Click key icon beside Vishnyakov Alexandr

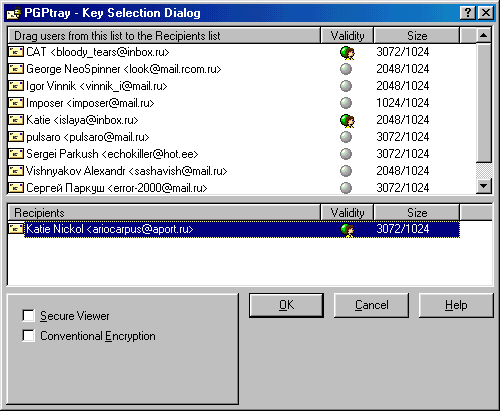coord(16,171)
